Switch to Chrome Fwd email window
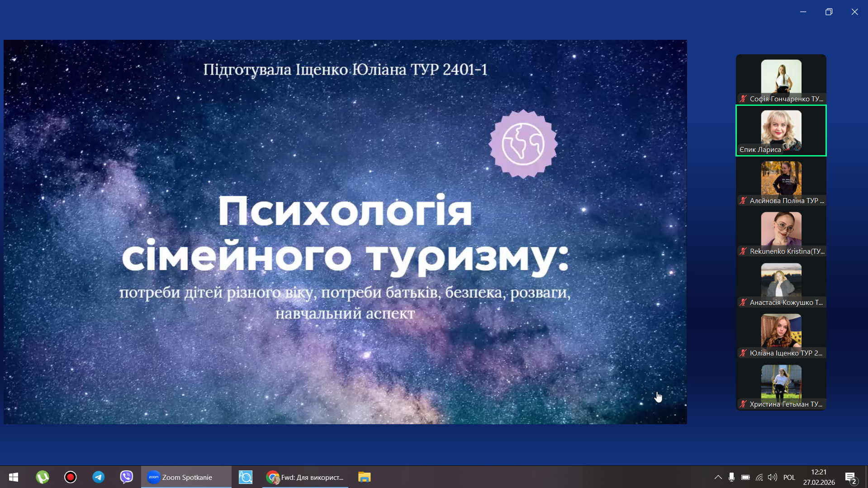Viewport: 868px width, 488px height. pyautogui.click(x=305, y=477)
